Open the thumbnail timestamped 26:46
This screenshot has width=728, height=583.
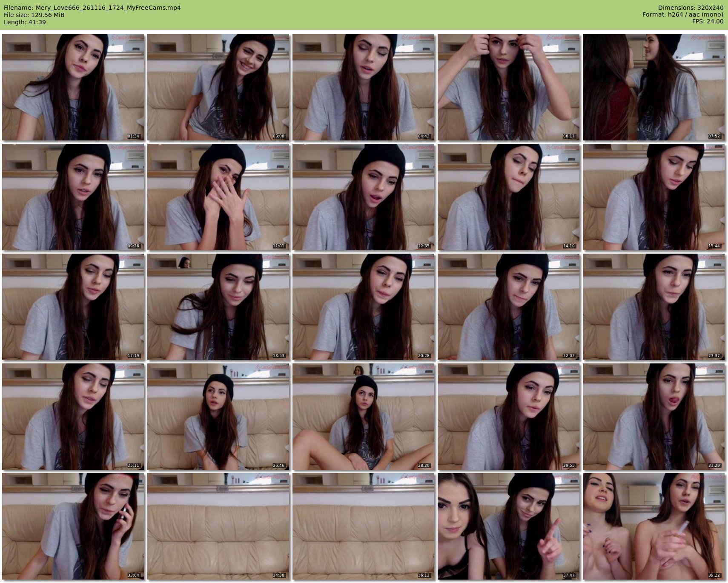pos(218,417)
